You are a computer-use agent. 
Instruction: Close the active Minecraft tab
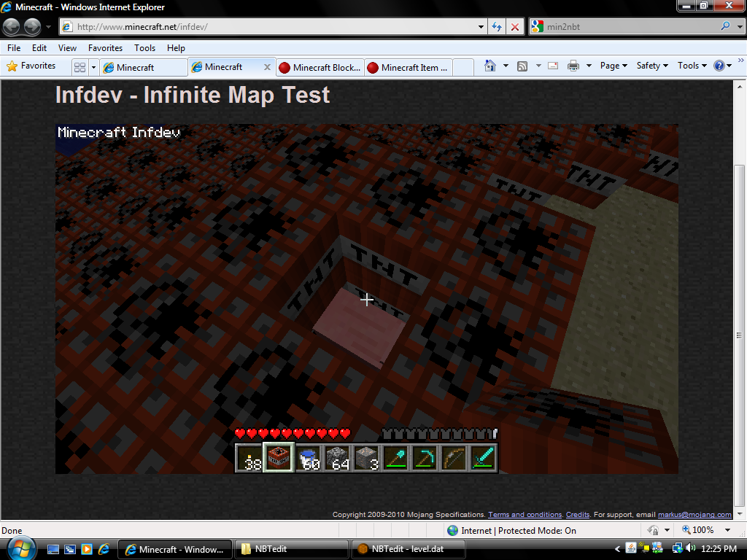[267, 67]
